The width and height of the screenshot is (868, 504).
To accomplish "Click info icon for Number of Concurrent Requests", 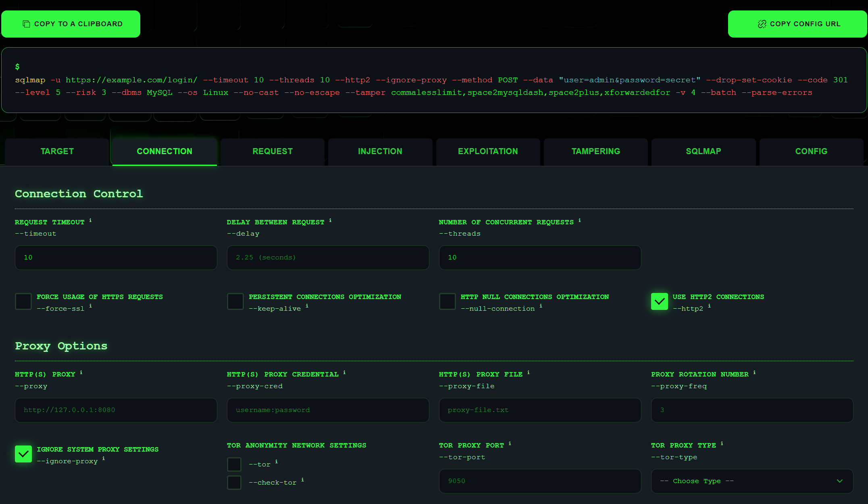I will point(579,220).
